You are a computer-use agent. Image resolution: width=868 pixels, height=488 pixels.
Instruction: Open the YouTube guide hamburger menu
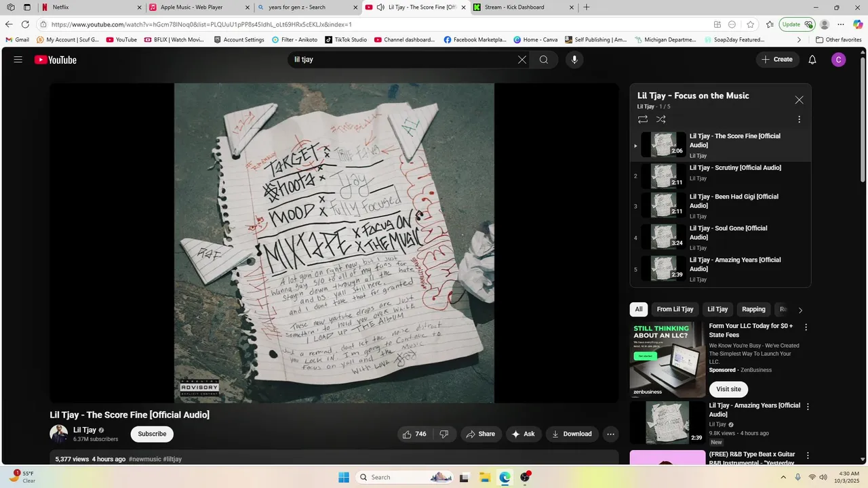(18, 60)
